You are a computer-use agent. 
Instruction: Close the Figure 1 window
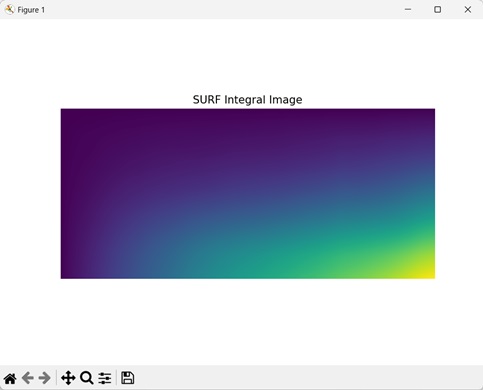[x=468, y=10]
